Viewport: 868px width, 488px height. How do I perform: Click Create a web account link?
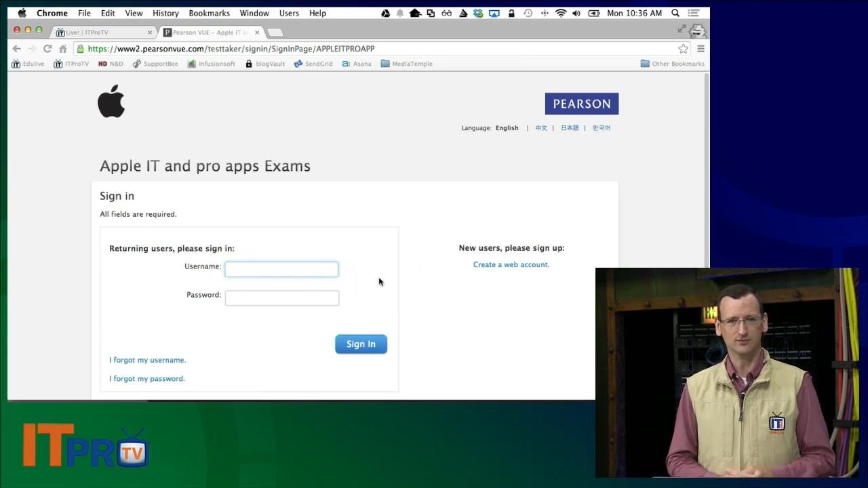[x=511, y=265]
